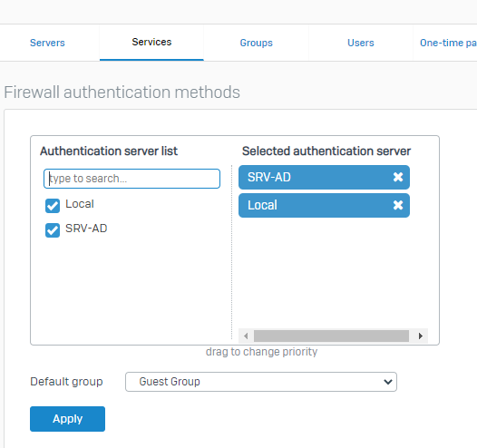Screen dimensions: 477x448
Task: Go to the Users tab
Action: pyautogui.click(x=361, y=43)
